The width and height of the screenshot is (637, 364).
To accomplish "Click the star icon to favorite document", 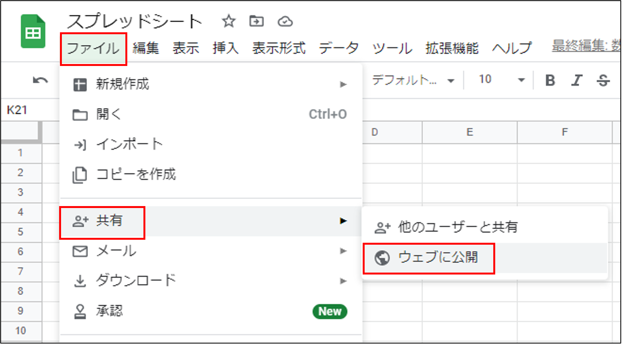I will coord(229,21).
